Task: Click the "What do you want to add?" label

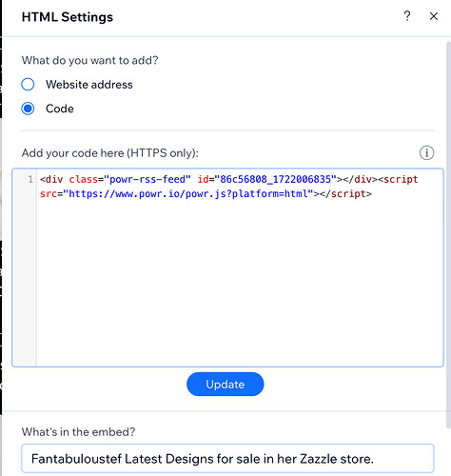Action: click(x=89, y=60)
